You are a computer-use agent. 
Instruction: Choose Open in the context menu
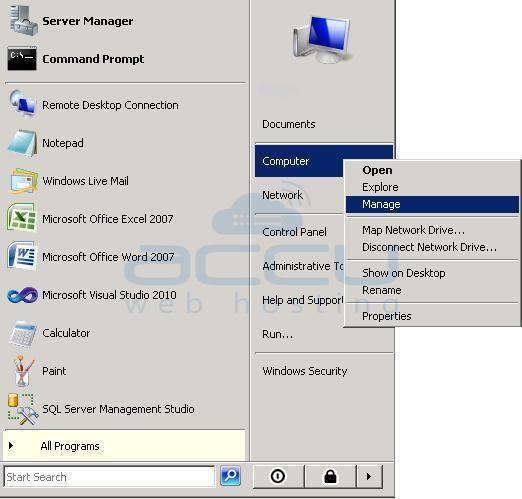tap(432, 170)
